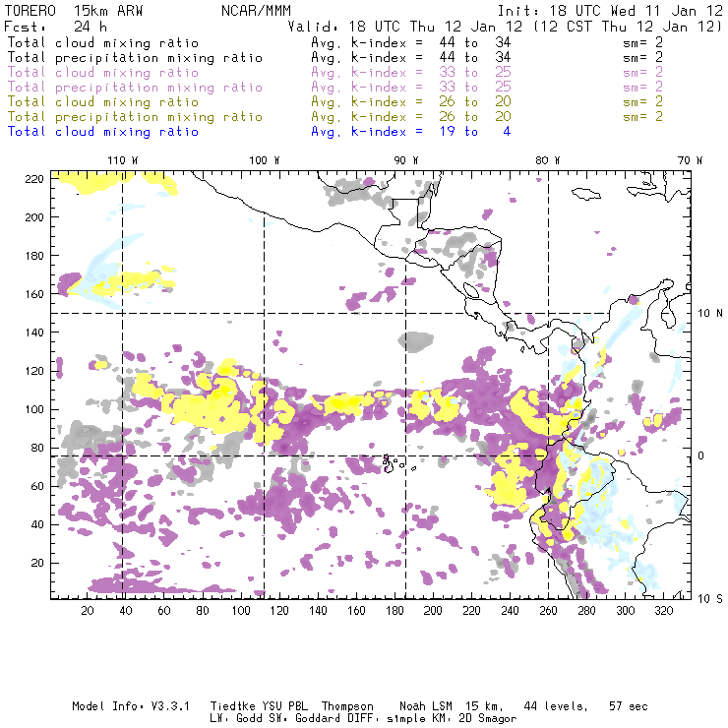Click olive 'Avg. k-index = 26 to 20' beside precipitation ratio
728x728 pixels.
(x=411, y=116)
